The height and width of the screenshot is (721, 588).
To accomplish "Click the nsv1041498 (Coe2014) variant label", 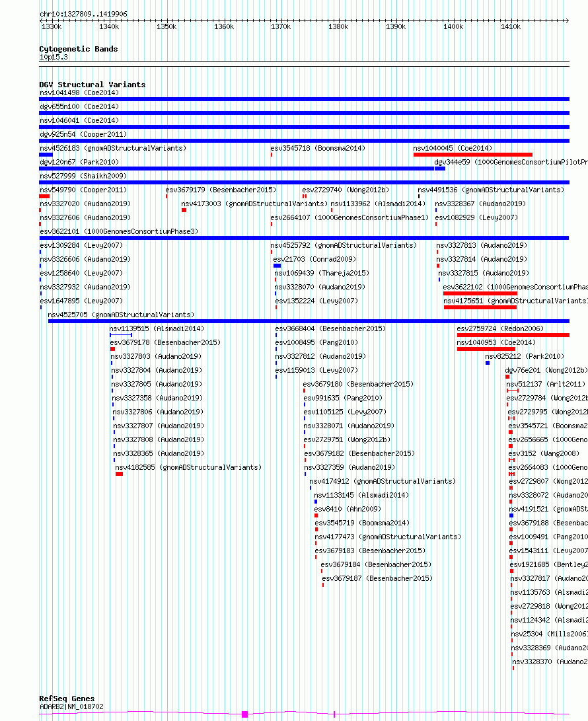I will click(79, 93).
